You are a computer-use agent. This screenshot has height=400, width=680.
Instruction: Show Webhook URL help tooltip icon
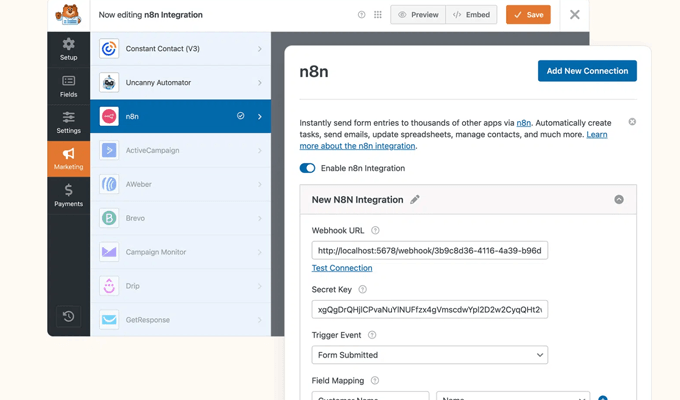click(x=375, y=230)
